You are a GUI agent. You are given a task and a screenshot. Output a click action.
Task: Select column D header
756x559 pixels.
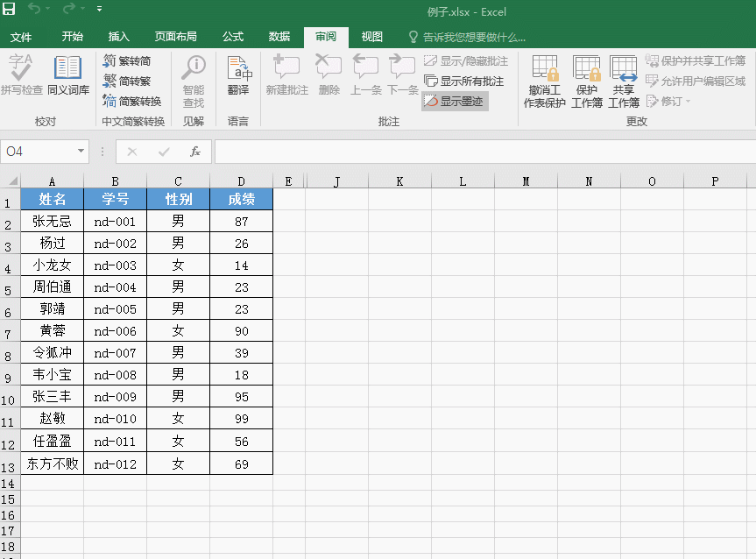tap(241, 181)
